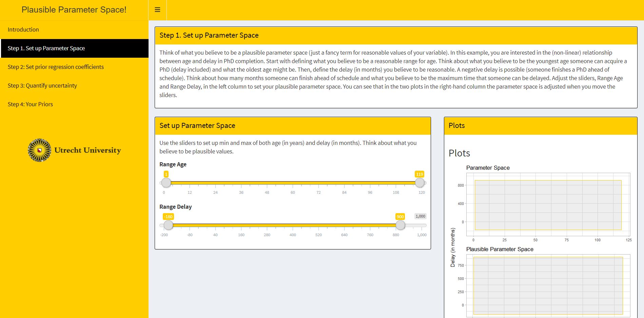The width and height of the screenshot is (644, 318).
Task: Click the Plausible Parameter Space plot
Action: tap(548, 285)
